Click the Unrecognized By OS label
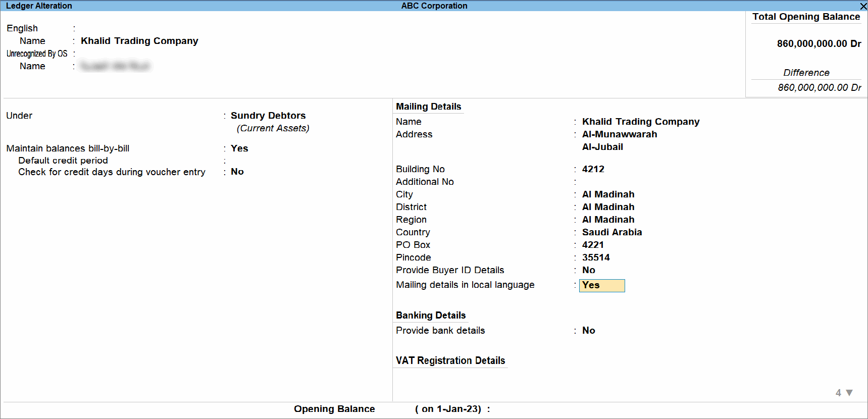 (x=37, y=54)
